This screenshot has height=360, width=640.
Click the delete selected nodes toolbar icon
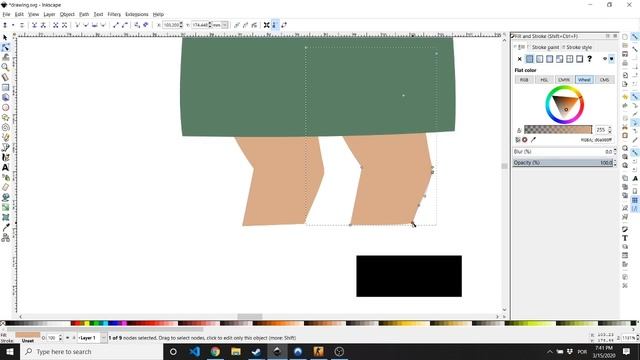pos(22,25)
